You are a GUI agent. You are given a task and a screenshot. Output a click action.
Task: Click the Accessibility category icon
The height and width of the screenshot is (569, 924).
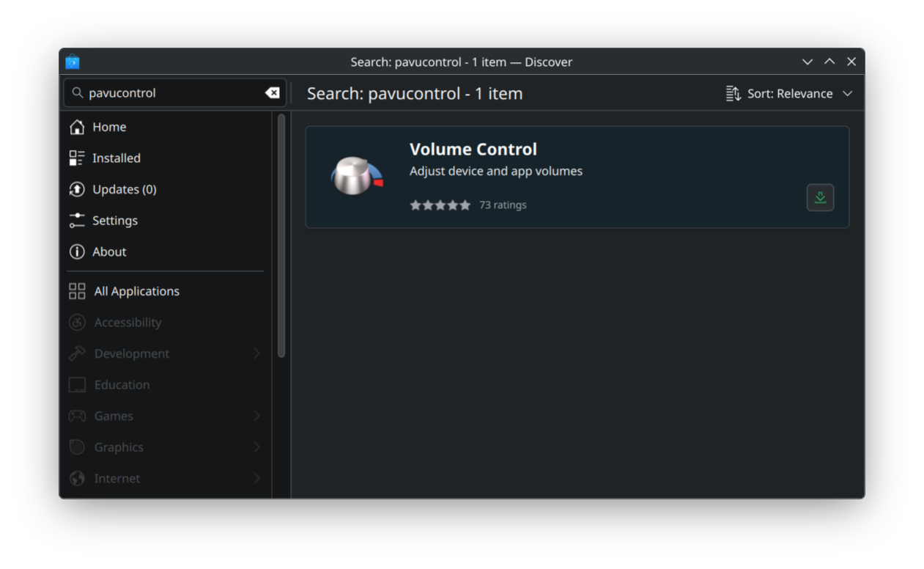tap(77, 322)
